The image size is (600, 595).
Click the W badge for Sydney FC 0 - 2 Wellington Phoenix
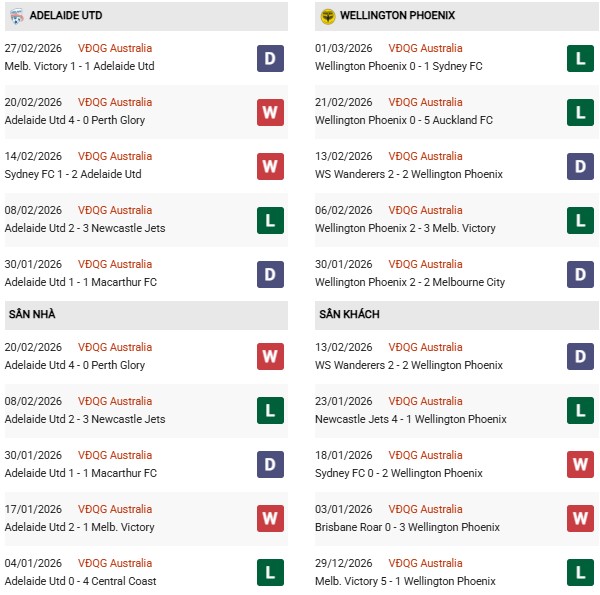(581, 465)
